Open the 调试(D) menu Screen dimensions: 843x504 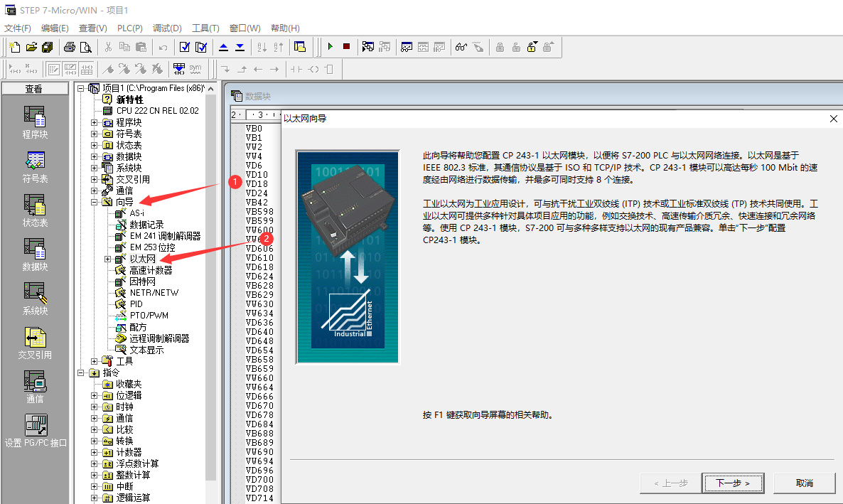point(167,28)
